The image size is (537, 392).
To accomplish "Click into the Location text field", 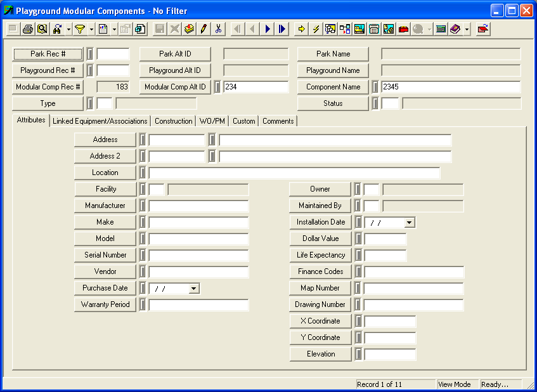I will coord(294,173).
